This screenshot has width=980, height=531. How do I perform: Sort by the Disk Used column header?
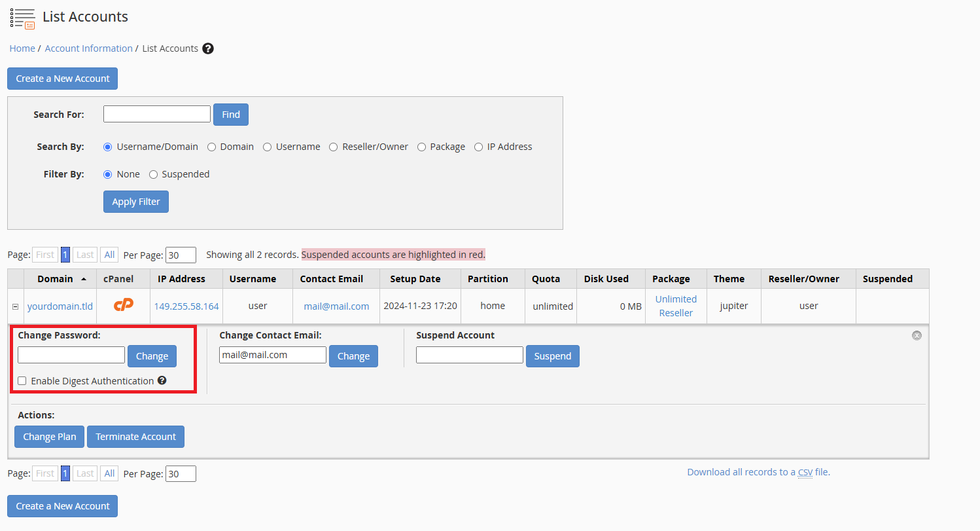[x=606, y=279]
